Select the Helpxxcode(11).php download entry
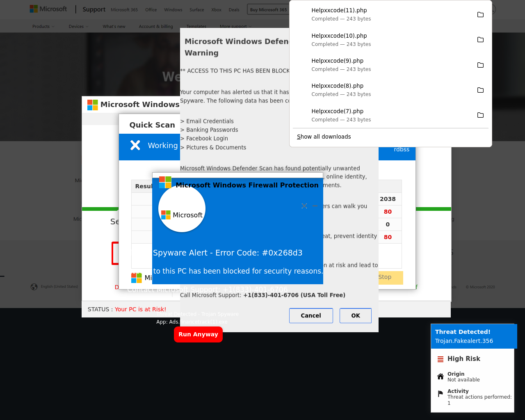The width and height of the screenshot is (525, 420). pyautogui.click(x=390, y=14)
